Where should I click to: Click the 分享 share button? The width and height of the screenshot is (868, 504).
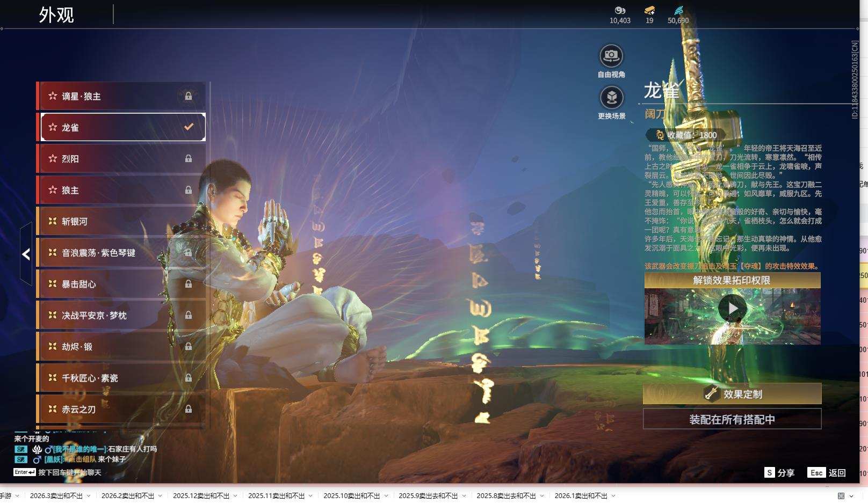click(x=779, y=473)
